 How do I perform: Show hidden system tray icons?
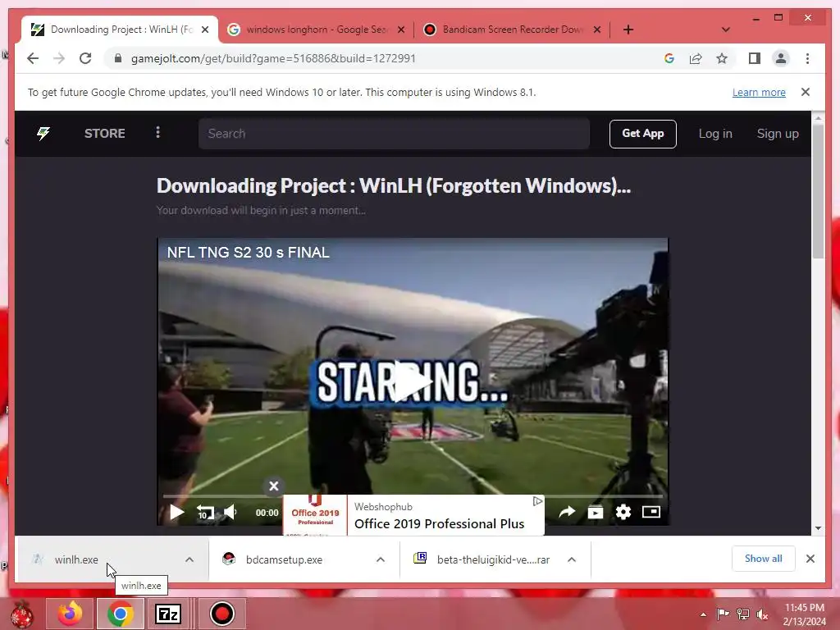(x=703, y=614)
